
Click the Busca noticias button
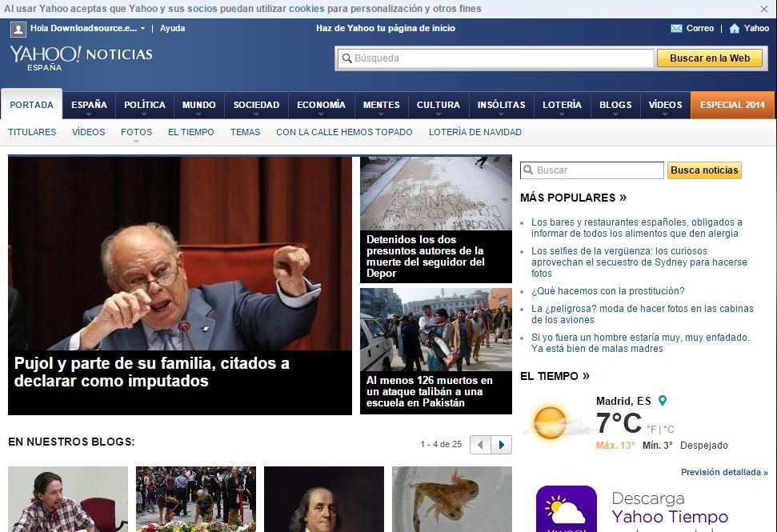click(704, 170)
